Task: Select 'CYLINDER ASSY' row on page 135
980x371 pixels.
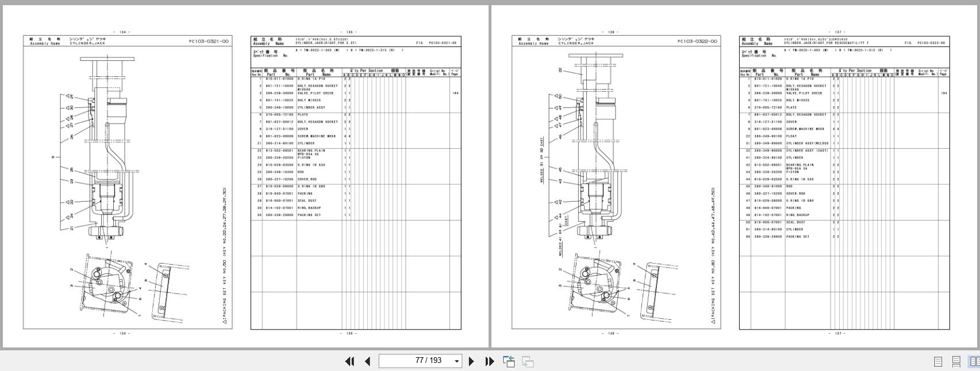Action: (x=311, y=107)
